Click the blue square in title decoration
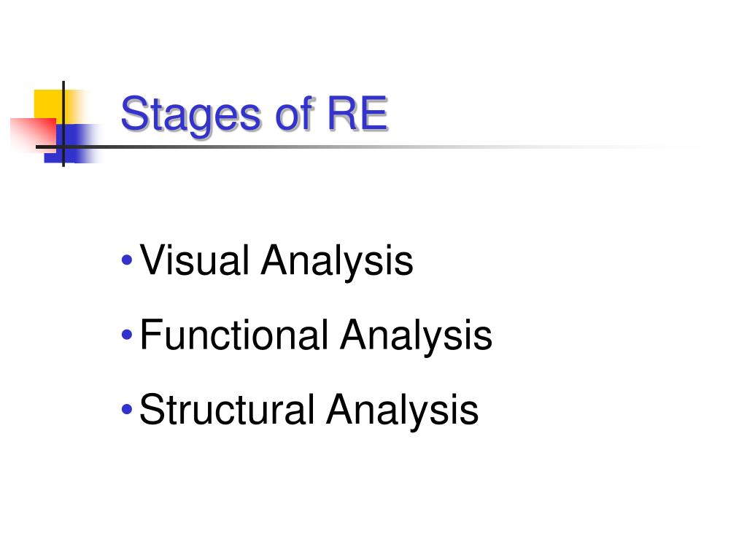The height and width of the screenshot is (560, 747). (71, 144)
